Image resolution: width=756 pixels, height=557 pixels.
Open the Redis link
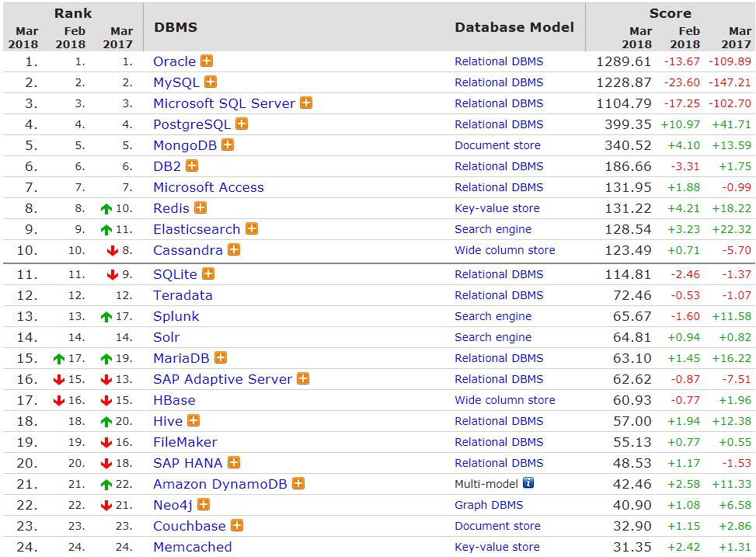tap(171, 208)
